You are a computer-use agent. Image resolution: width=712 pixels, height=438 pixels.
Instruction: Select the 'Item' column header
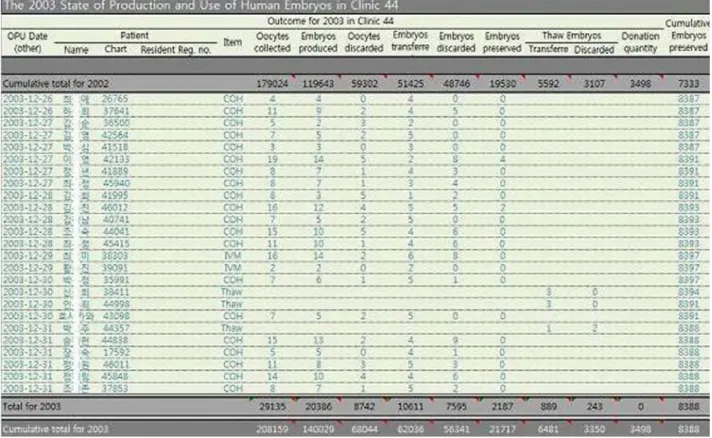(232, 42)
